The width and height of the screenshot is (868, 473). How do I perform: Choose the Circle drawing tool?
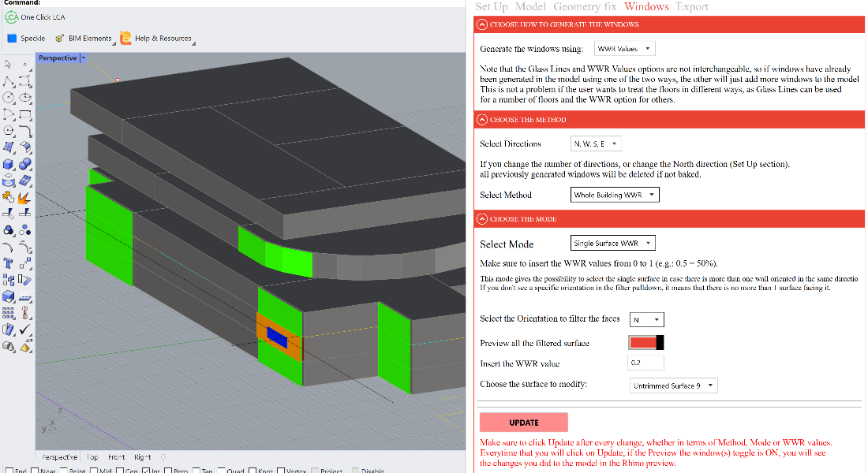click(x=8, y=98)
